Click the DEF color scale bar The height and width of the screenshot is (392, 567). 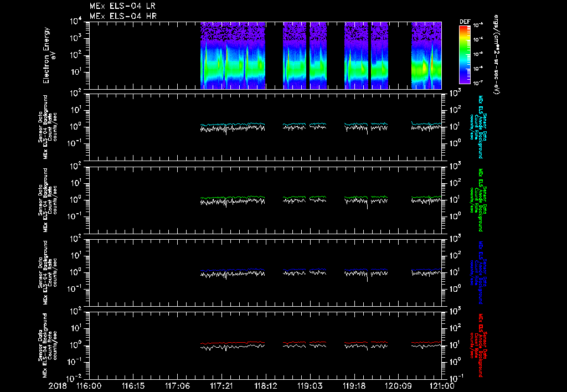point(465,55)
